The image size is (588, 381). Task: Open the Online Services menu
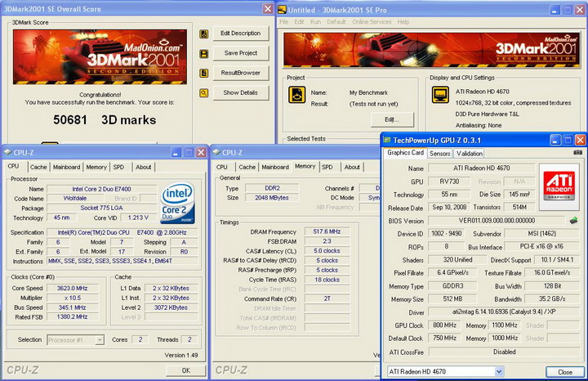(x=372, y=22)
